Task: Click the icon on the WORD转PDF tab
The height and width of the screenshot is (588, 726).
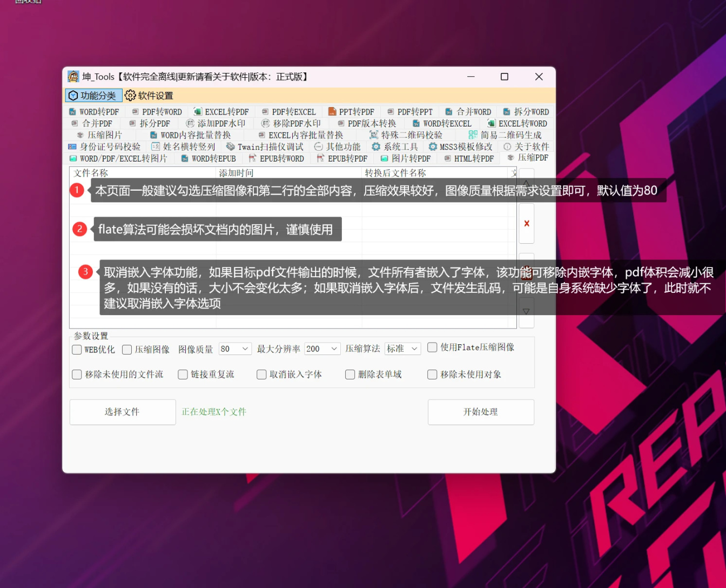Action: pyautogui.click(x=72, y=112)
